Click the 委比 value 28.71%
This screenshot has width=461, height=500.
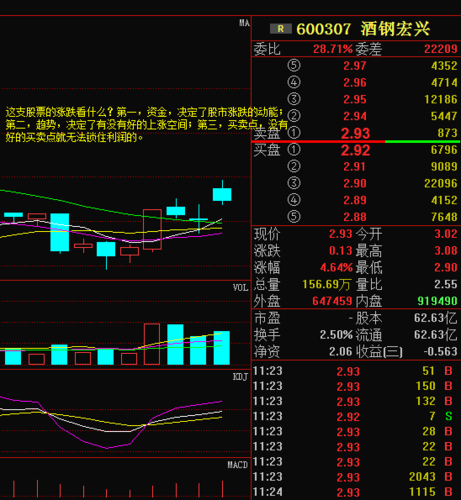pyautogui.click(x=333, y=49)
